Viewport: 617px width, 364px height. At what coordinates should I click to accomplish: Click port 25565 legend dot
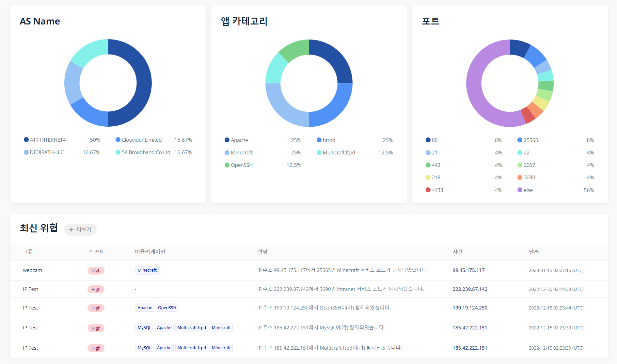[520, 140]
